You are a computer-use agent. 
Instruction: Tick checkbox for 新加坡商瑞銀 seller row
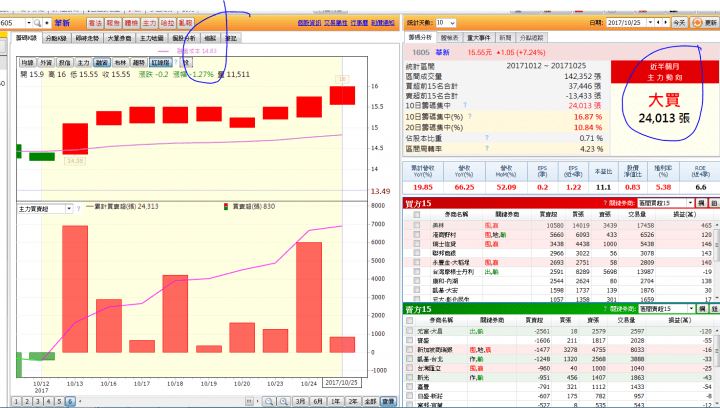pos(410,350)
